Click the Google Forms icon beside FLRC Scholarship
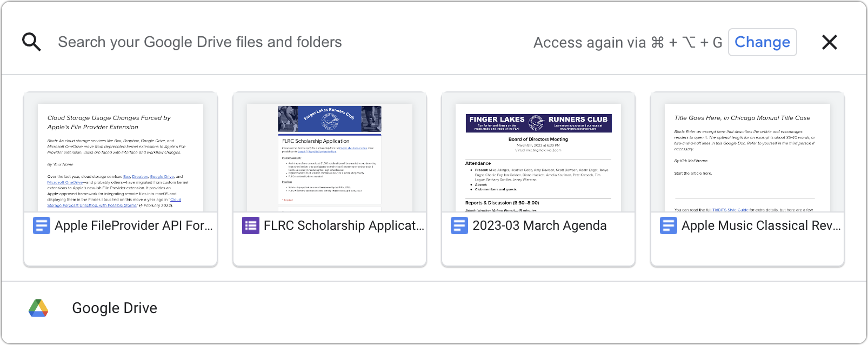The height and width of the screenshot is (345, 868). click(251, 225)
